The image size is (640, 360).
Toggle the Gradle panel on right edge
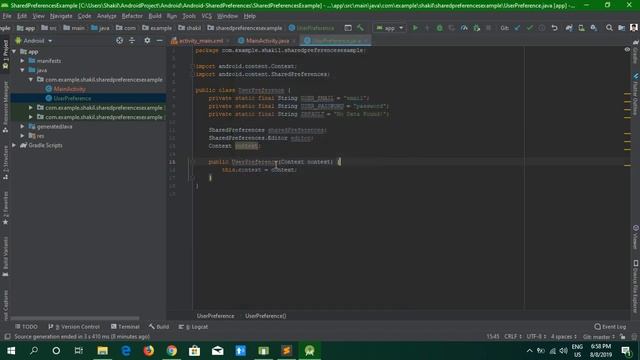(x=636, y=52)
